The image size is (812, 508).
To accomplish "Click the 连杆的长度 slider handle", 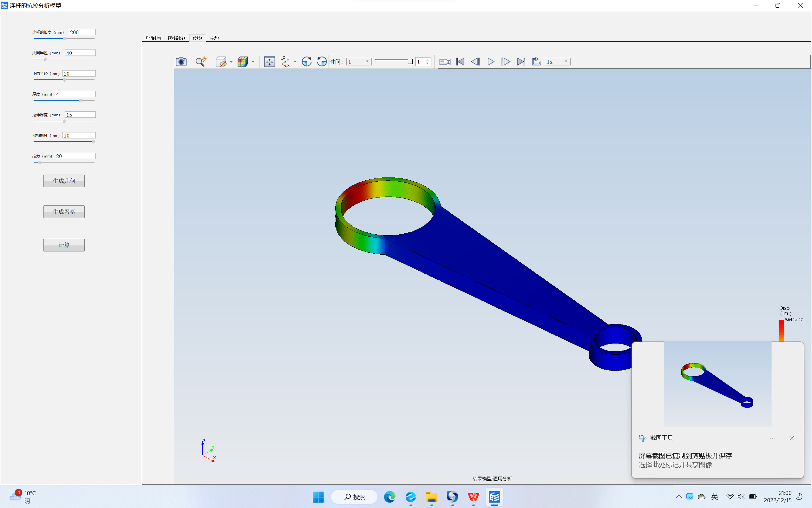I will [x=64, y=39].
